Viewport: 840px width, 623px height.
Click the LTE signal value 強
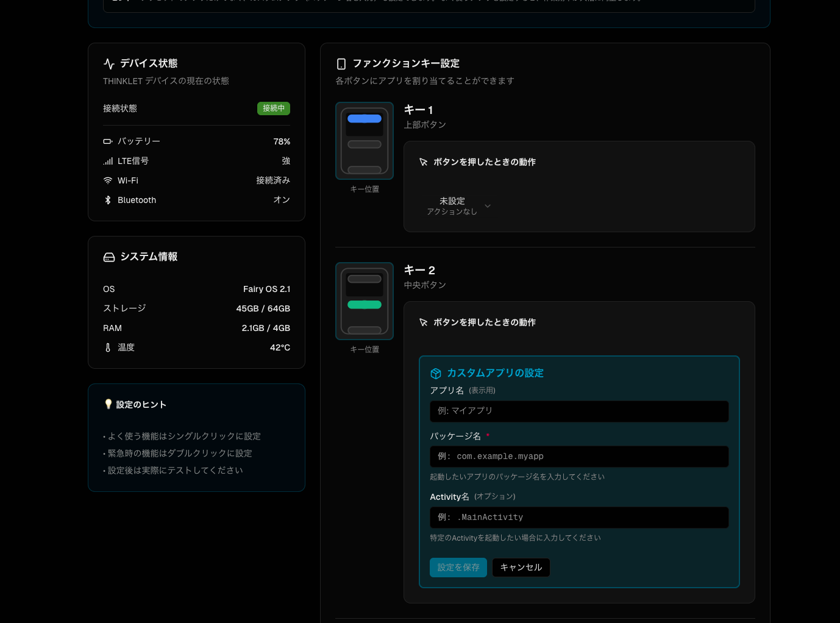point(286,161)
